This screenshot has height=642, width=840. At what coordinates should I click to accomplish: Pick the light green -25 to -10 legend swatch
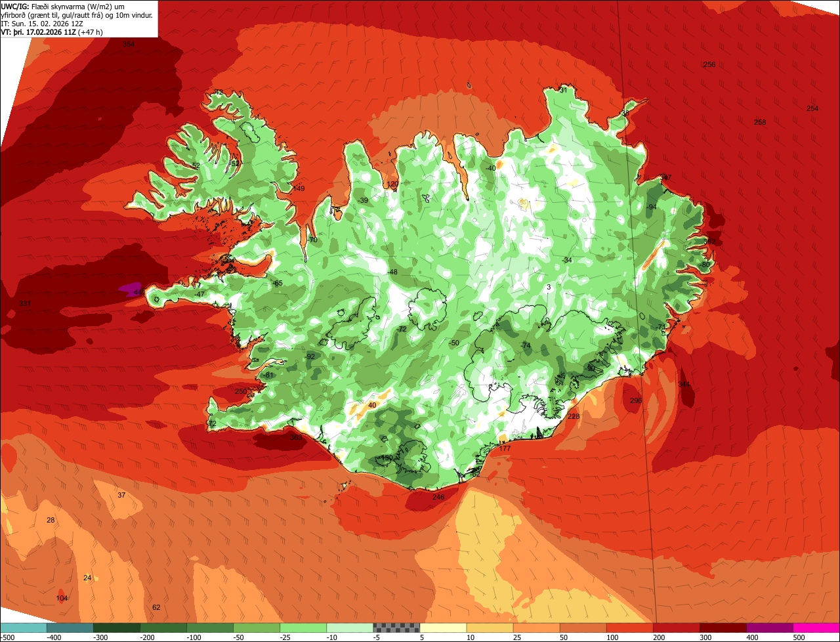(303, 628)
